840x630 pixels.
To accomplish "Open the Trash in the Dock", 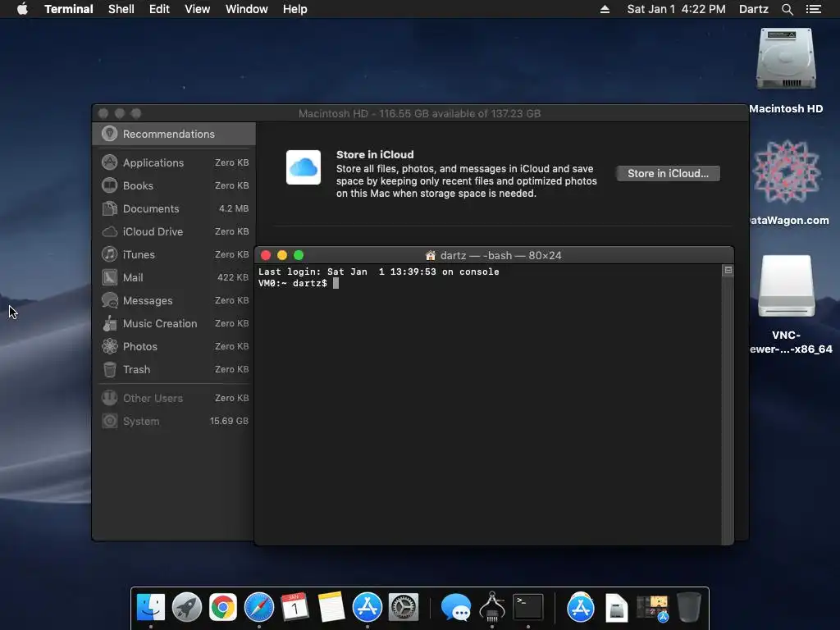I will tap(689, 607).
